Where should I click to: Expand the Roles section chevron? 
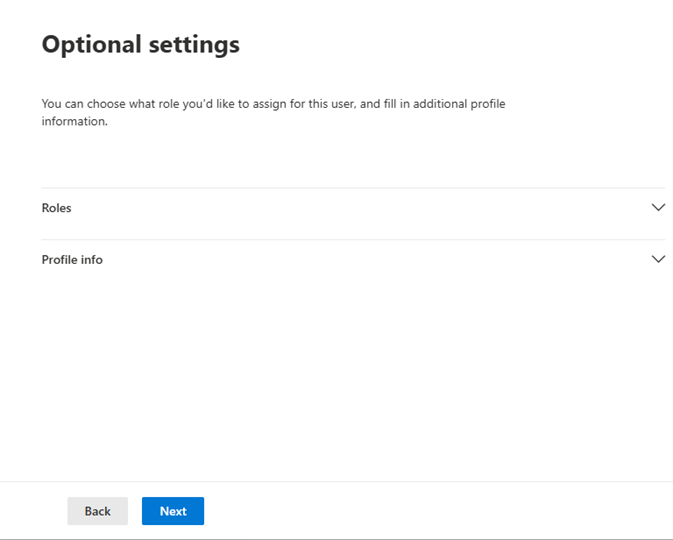tap(658, 208)
